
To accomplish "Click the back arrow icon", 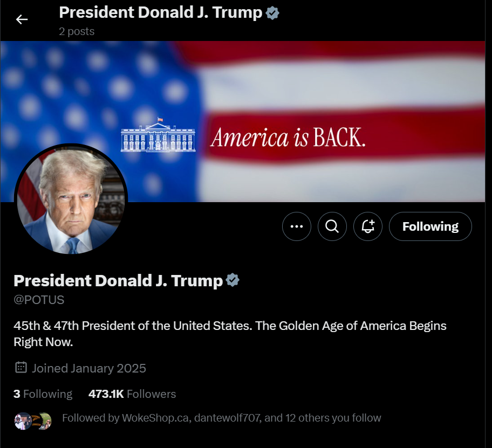I will (x=22, y=19).
